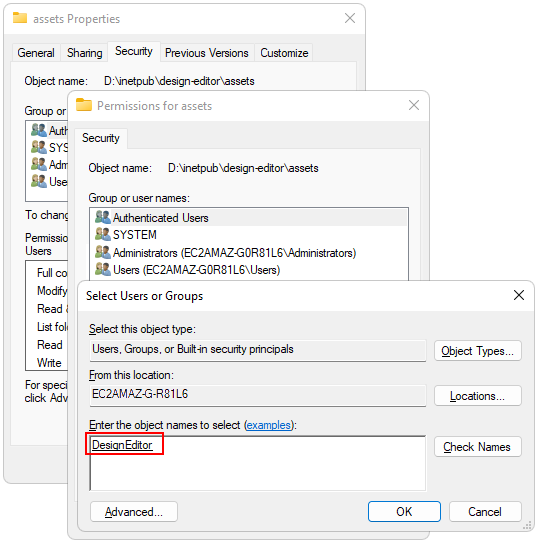Open the examples help link
Image resolution: width=538 pixels, height=543 pixels.
point(269,425)
